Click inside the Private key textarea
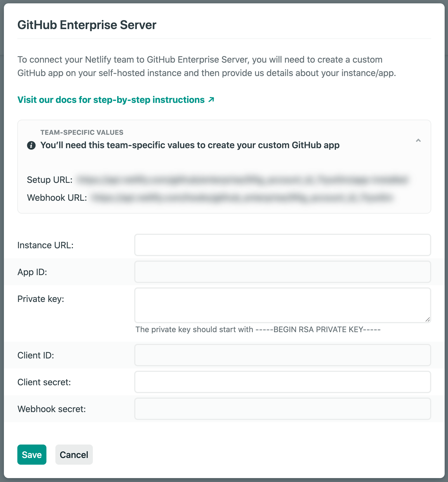Screen dimensions: 448x482 tap(282, 305)
